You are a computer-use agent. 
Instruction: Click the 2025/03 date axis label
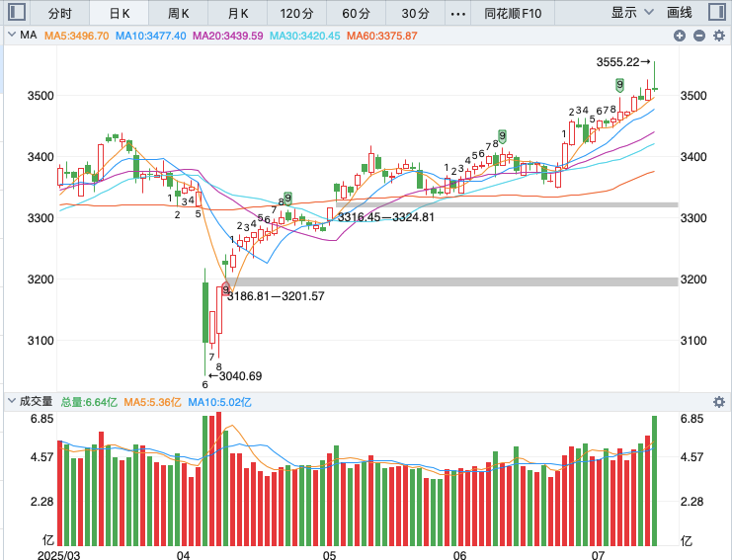pos(58,555)
